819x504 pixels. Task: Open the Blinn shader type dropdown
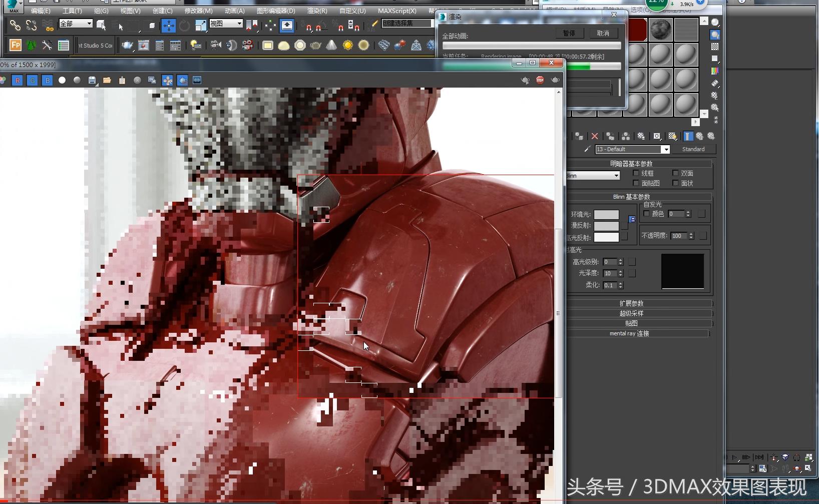coord(616,176)
